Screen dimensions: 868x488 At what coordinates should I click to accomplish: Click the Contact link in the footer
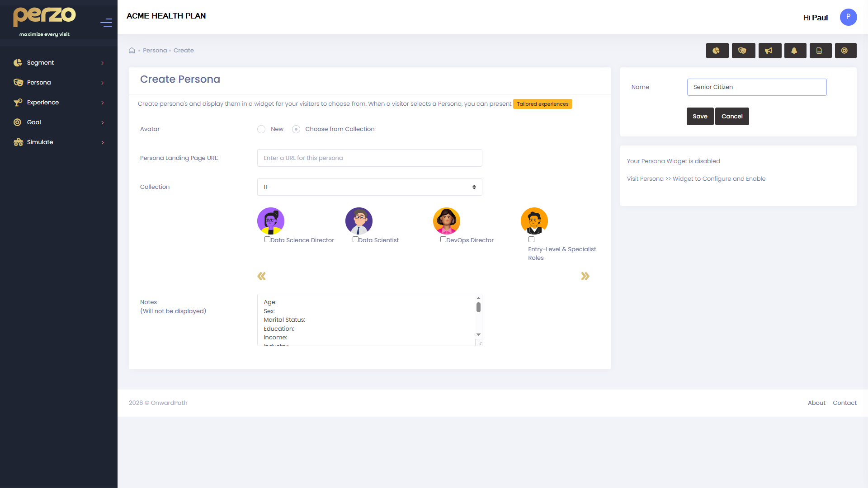coord(844,403)
